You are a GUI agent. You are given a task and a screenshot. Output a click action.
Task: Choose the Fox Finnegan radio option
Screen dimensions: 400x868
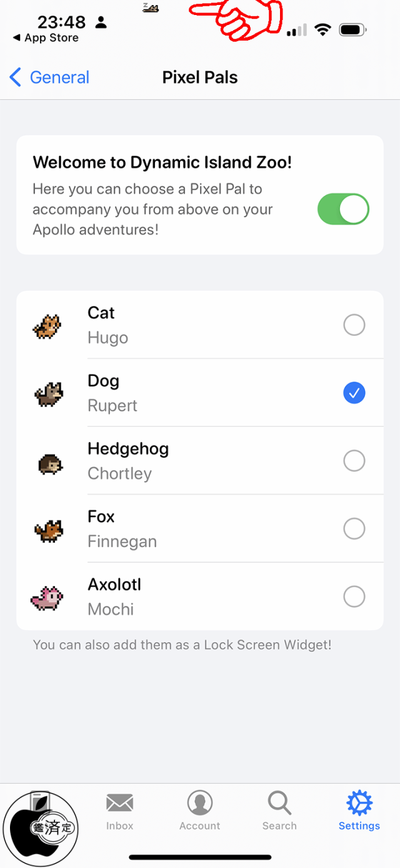[354, 529]
